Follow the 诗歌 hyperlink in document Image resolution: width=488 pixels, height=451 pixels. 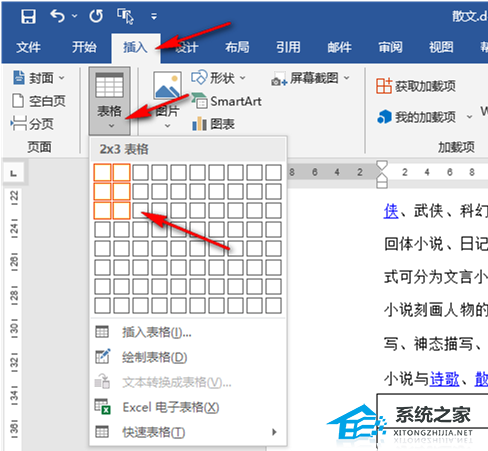click(444, 379)
